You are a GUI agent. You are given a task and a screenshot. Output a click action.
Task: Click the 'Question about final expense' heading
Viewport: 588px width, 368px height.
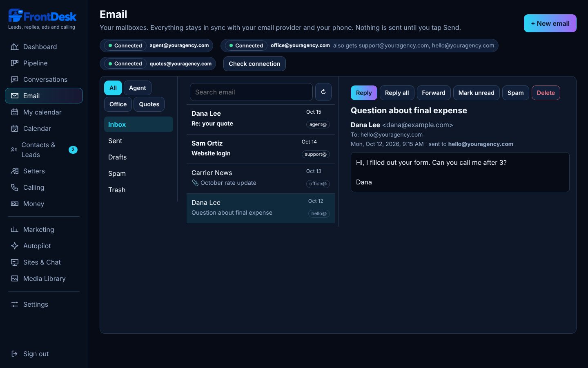[x=409, y=110]
